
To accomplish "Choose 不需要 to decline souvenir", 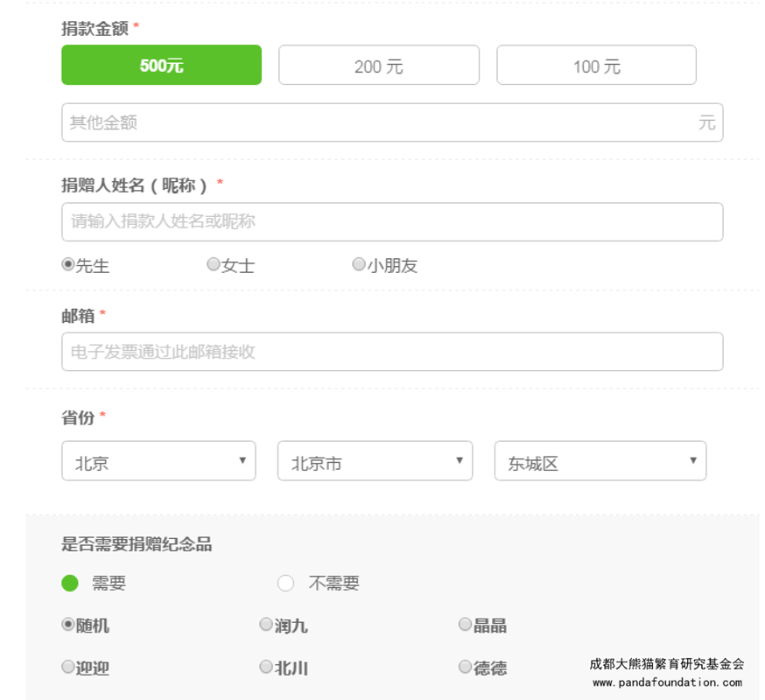I will pyautogui.click(x=286, y=583).
